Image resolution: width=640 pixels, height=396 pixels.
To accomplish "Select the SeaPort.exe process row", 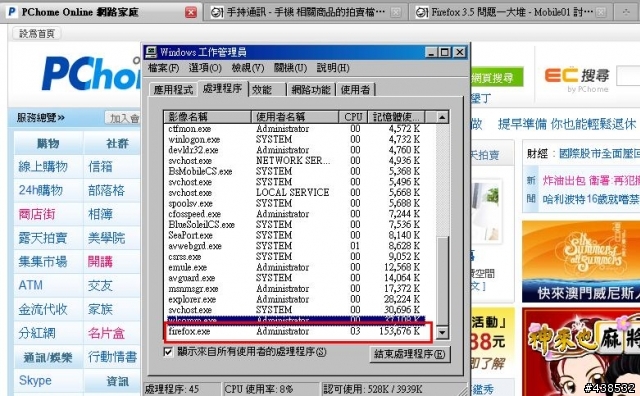I will [294, 236].
